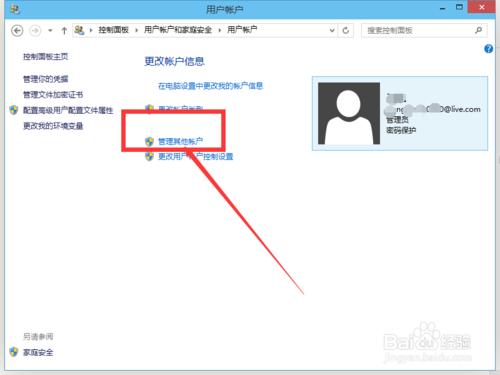
Task: Click search magnifier icon in search box
Action: pyautogui.click(x=479, y=30)
